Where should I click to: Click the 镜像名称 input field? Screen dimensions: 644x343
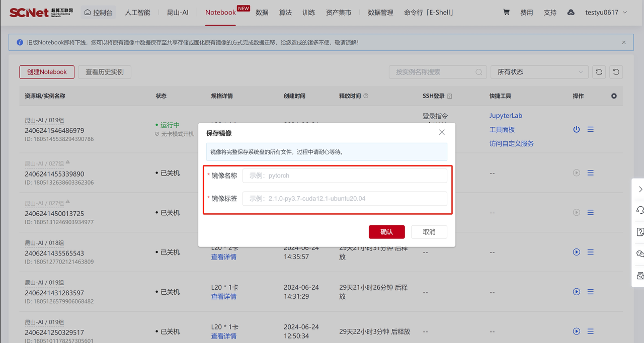345,176
